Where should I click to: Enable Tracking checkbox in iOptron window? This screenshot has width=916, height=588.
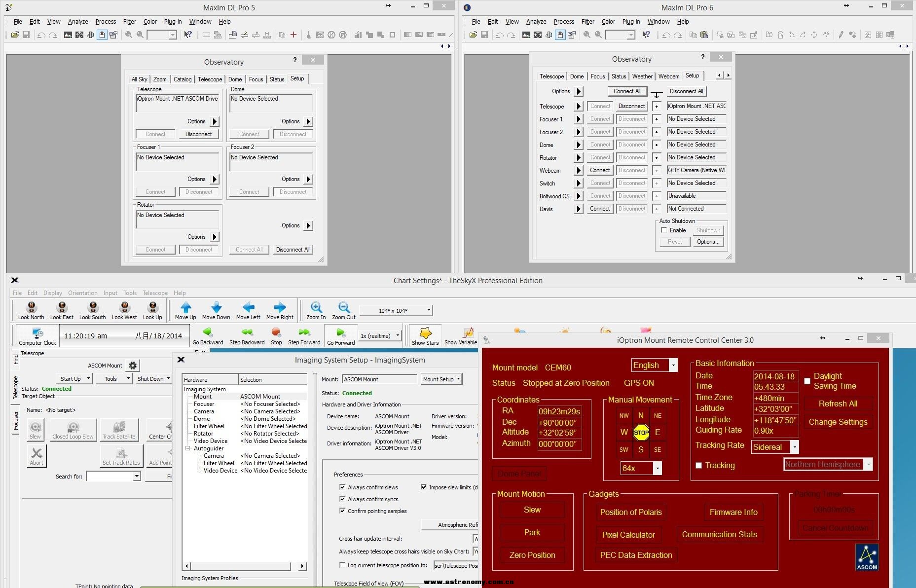point(698,465)
